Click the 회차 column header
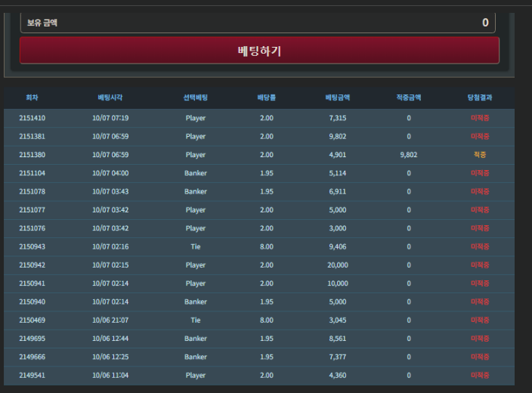The height and width of the screenshot is (393, 532). [x=32, y=97]
